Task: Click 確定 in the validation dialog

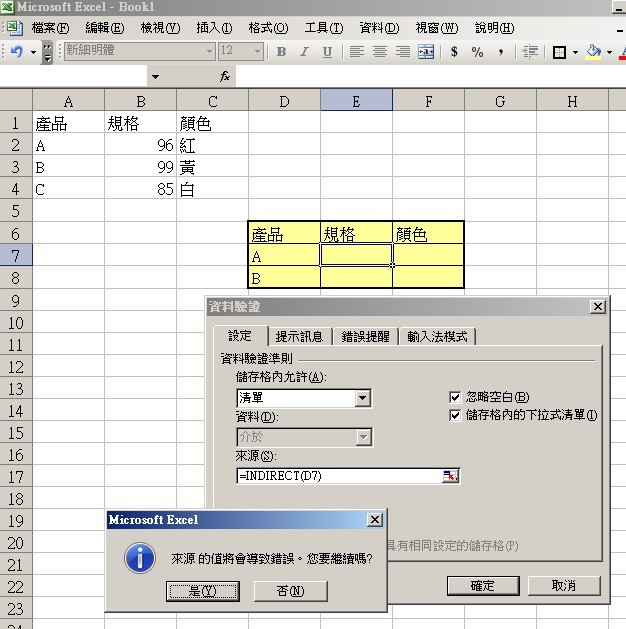Action: click(x=483, y=586)
